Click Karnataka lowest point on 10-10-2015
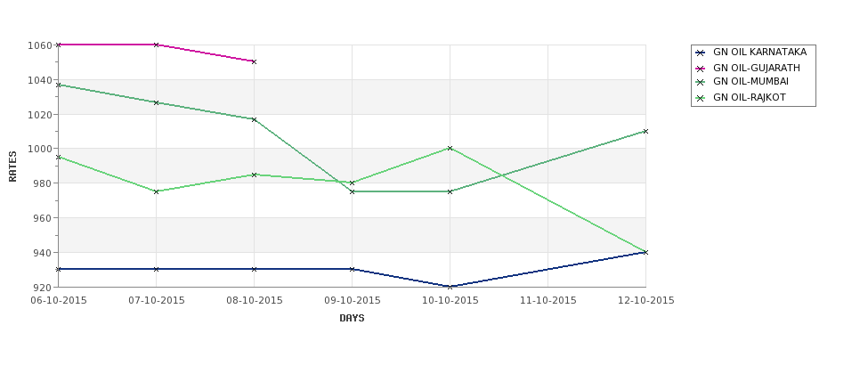 pyautogui.click(x=450, y=287)
